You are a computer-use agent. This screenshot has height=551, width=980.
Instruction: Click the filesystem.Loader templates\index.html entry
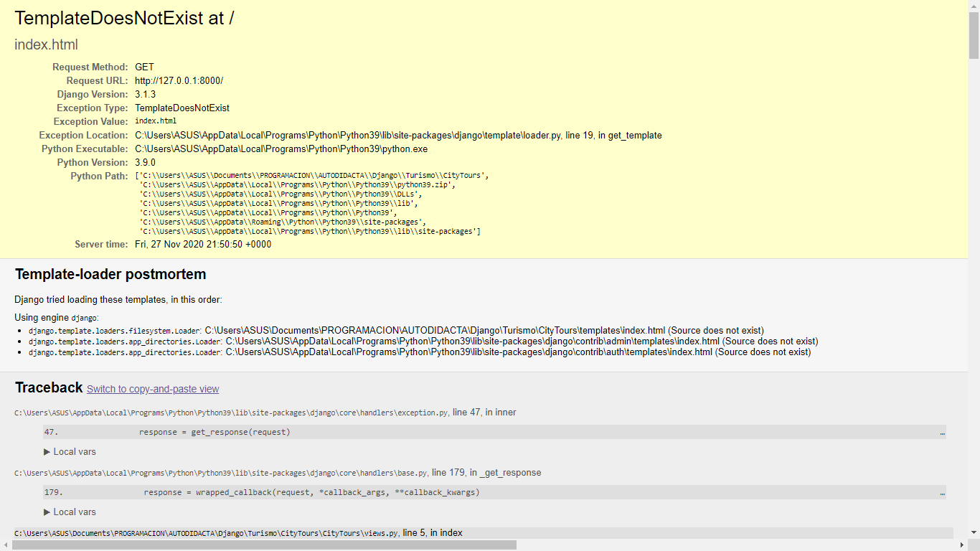click(396, 331)
